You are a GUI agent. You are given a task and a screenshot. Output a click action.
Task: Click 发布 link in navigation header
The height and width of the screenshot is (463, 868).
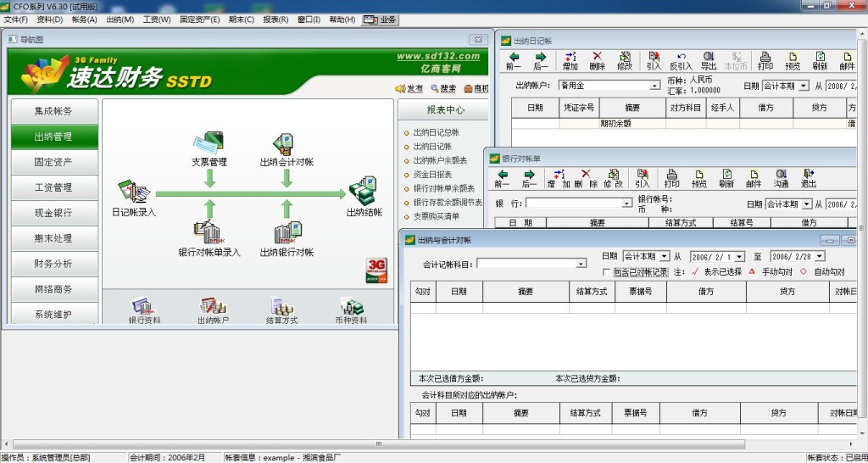409,88
